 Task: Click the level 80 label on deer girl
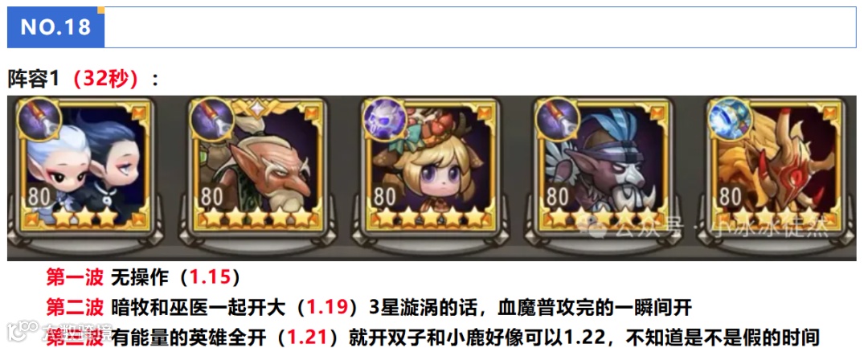(385, 196)
